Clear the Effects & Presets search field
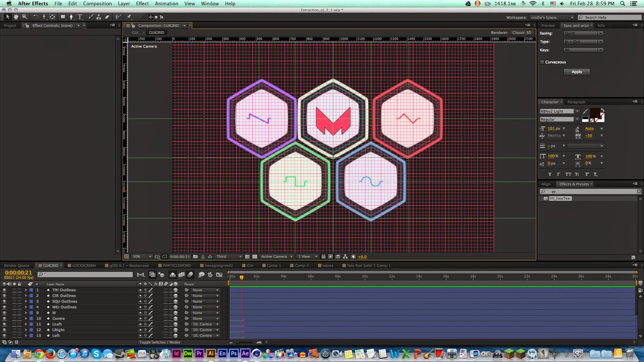644x362 pixels. tap(639, 191)
